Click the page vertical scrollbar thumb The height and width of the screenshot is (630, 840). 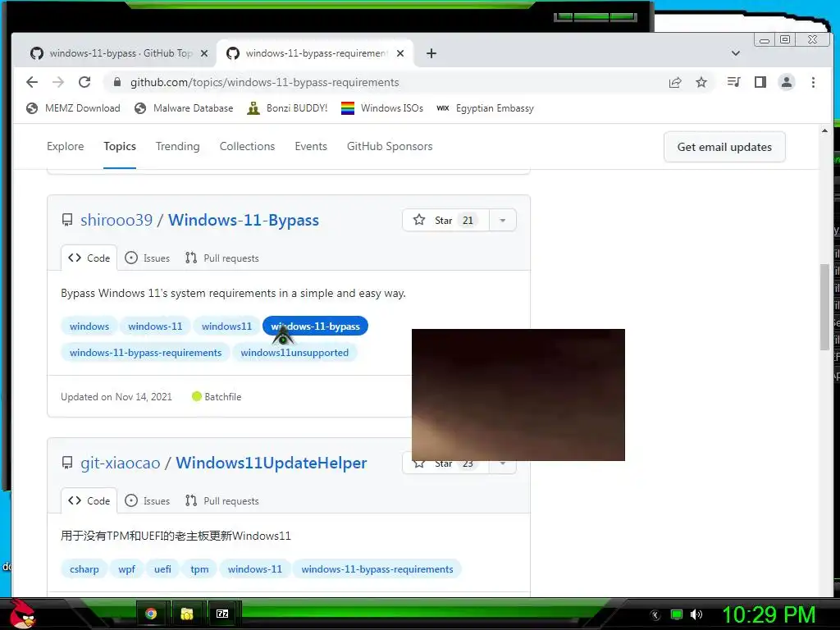(824, 307)
